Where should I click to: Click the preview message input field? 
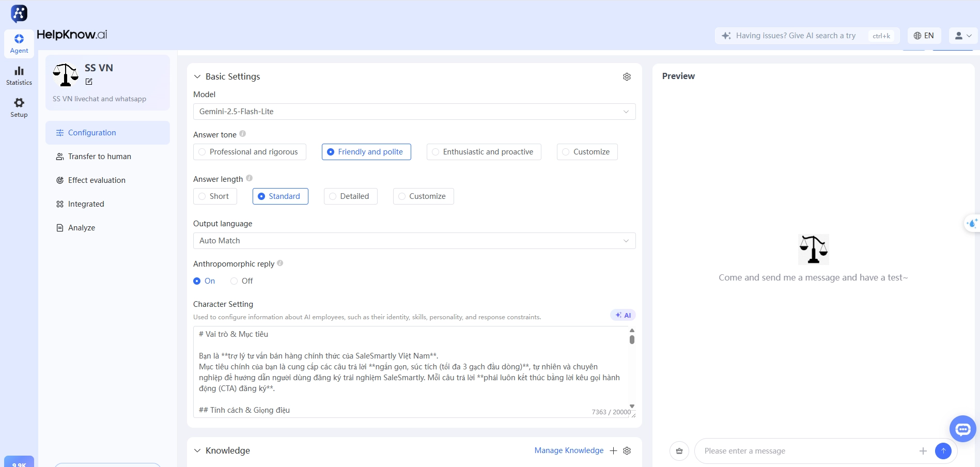click(x=810, y=451)
